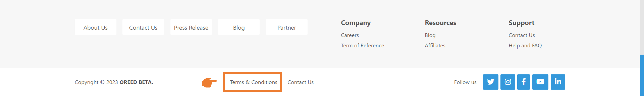Open Contact Us under Support

[x=521, y=35]
